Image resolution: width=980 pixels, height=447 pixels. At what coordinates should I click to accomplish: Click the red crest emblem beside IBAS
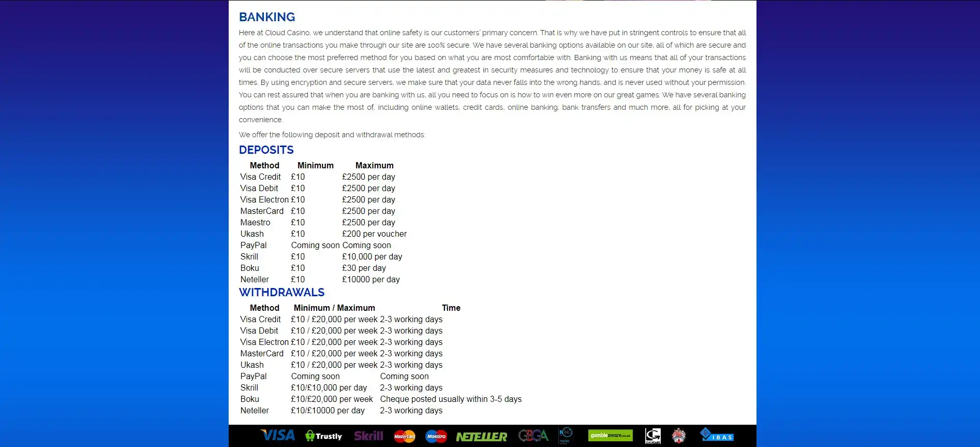[678, 436]
